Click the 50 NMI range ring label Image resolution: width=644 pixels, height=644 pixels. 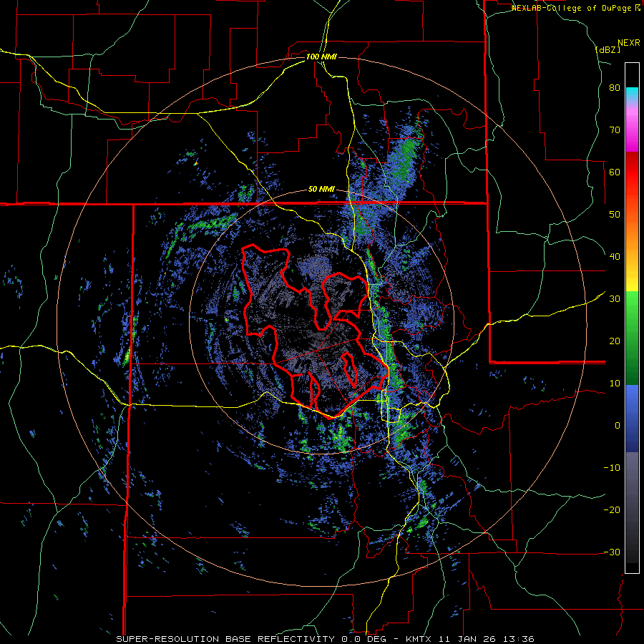(321, 190)
